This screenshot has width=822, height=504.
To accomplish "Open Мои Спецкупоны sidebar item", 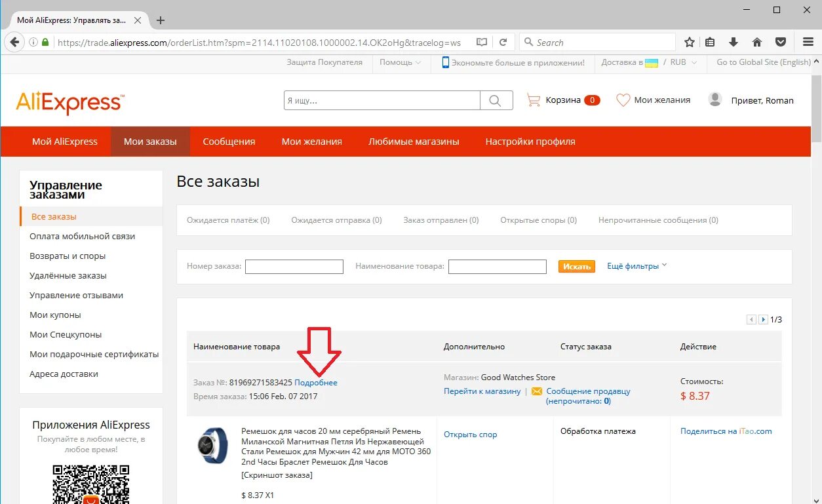I will pos(66,334).
